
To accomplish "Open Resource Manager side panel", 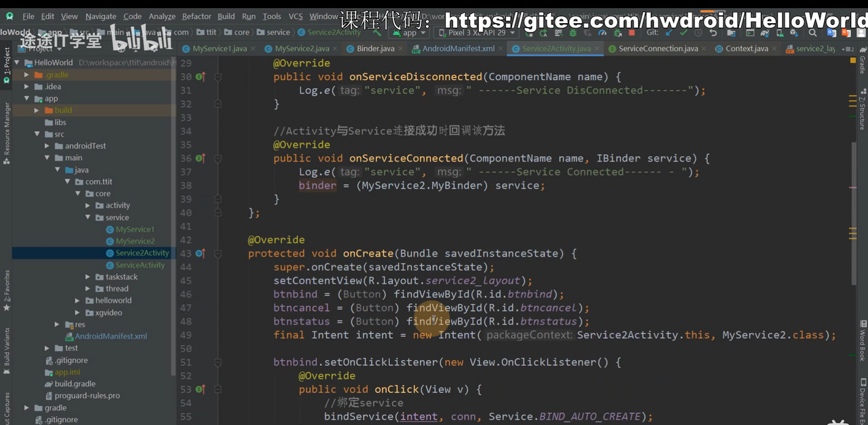I will (x=7, y=133).
